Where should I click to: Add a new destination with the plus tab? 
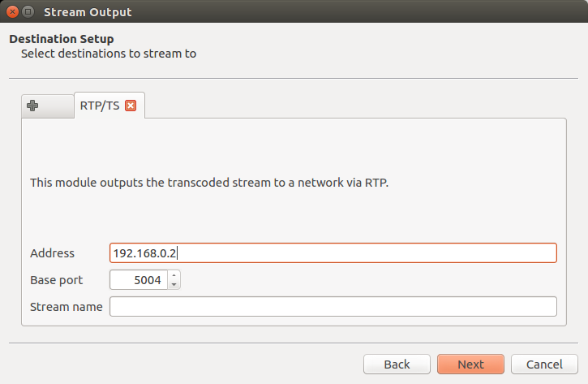[33, 106]
